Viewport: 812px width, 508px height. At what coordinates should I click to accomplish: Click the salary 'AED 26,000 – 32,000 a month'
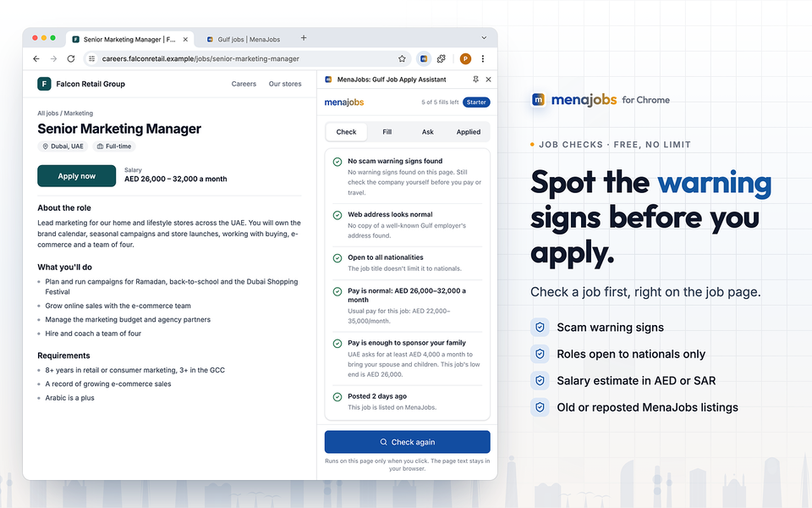point(176,179)
